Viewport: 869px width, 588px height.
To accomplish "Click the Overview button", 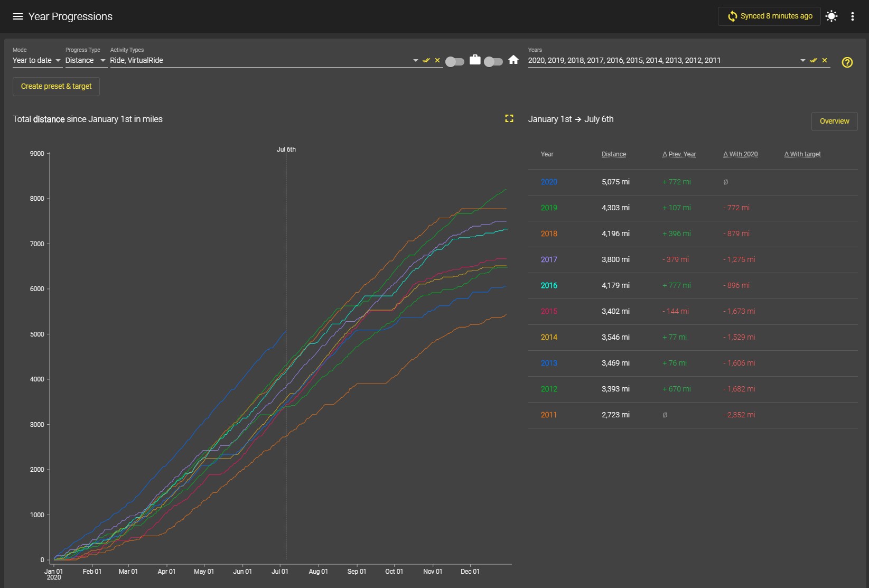I will pyautogui.click(x=834, y=121).
